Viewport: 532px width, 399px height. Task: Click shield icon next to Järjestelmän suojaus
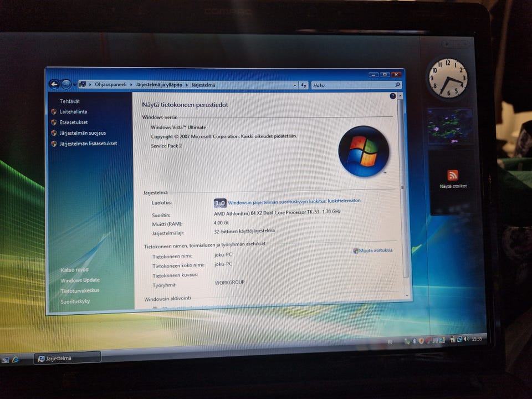pyautogui.click(x=54, y=133)
